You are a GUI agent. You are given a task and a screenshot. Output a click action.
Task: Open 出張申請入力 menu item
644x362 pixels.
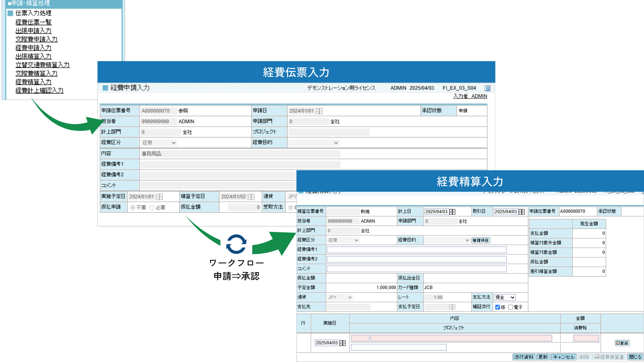(33, 31)
